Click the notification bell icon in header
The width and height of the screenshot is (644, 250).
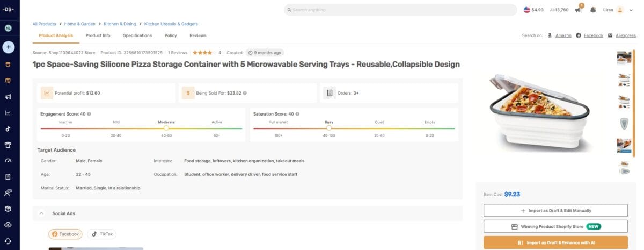coord(593,10)
